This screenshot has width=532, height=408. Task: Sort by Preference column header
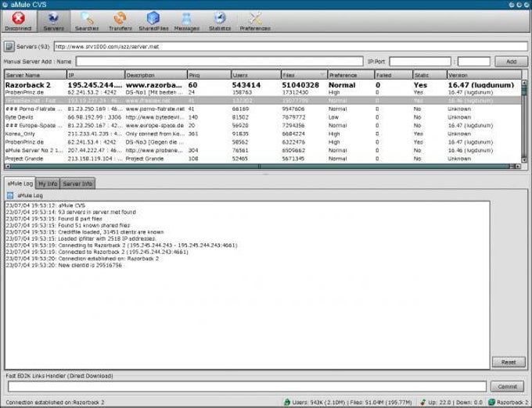pos(350,75)
